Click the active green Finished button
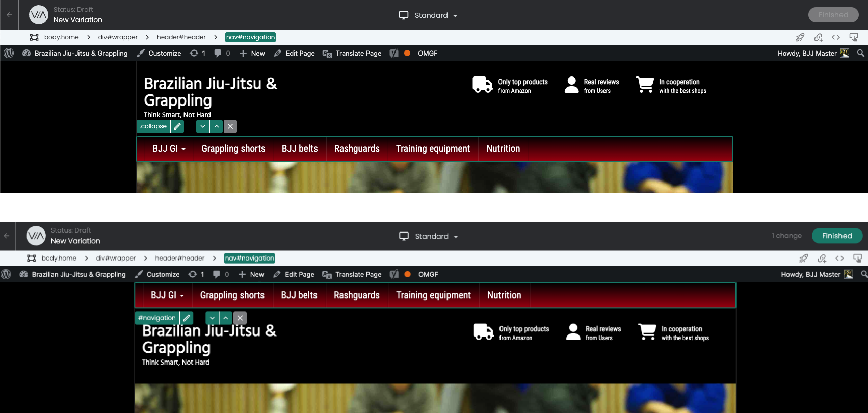Viewport: 868px width, 413px height. click(x=837, y=236)
